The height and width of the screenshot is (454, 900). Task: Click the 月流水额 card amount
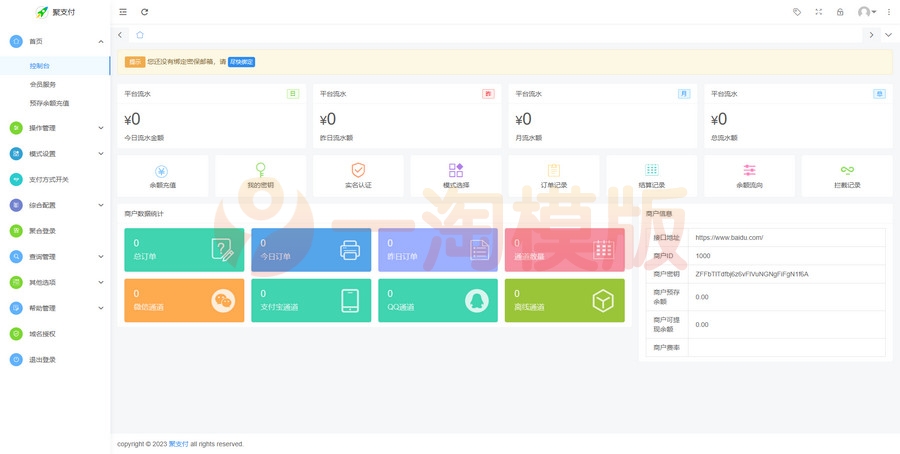pos(523,119)
